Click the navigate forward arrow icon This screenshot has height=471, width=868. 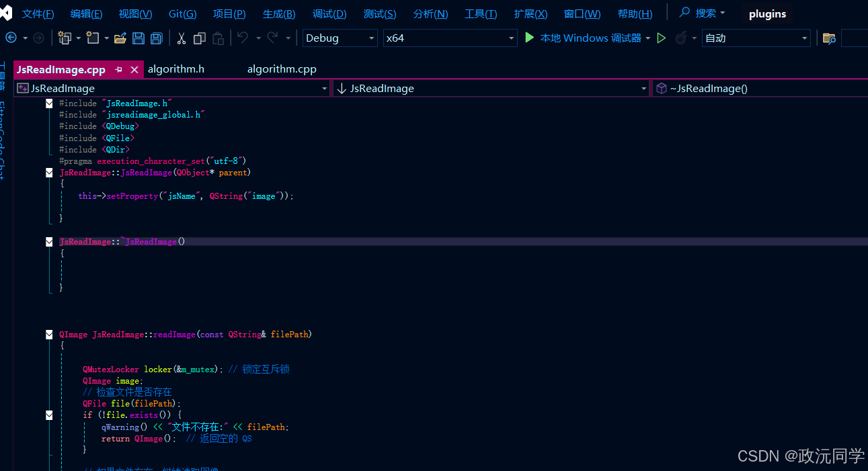coord(38,38)
